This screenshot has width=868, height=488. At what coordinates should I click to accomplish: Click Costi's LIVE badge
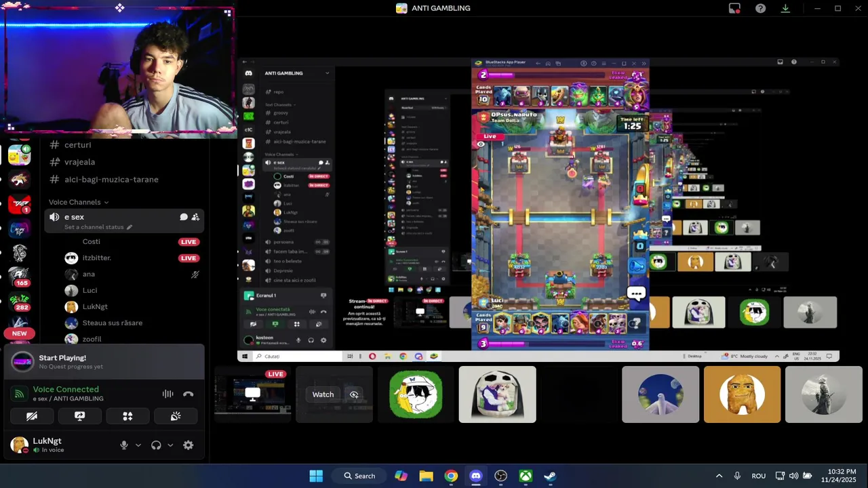[189, 242]
